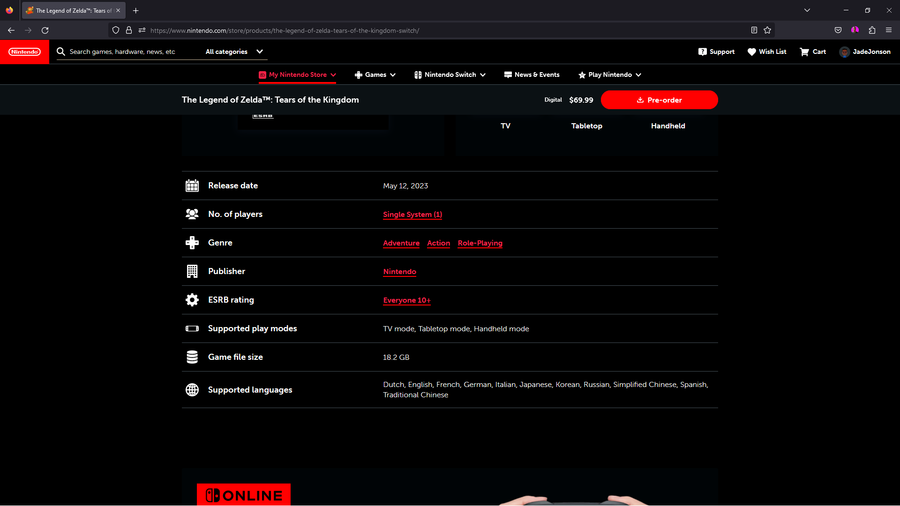Open the Firefox hamburger menu

pyautogui.click(x=889, y=30)
